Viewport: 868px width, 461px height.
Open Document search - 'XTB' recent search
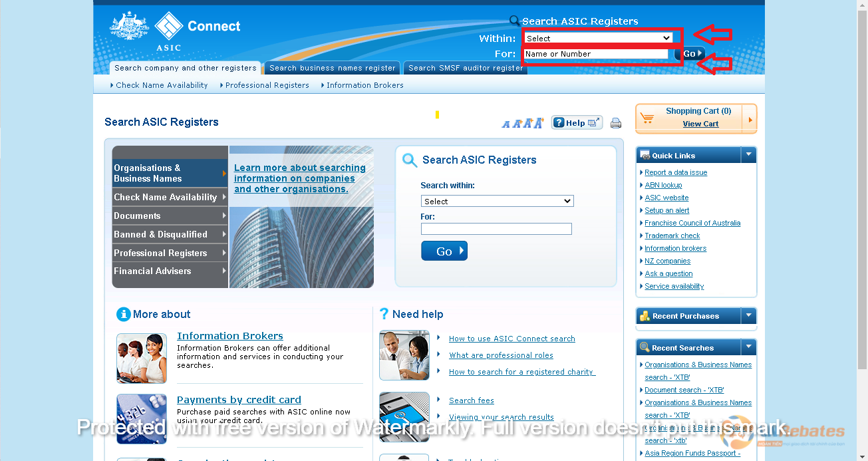point(684,390)
